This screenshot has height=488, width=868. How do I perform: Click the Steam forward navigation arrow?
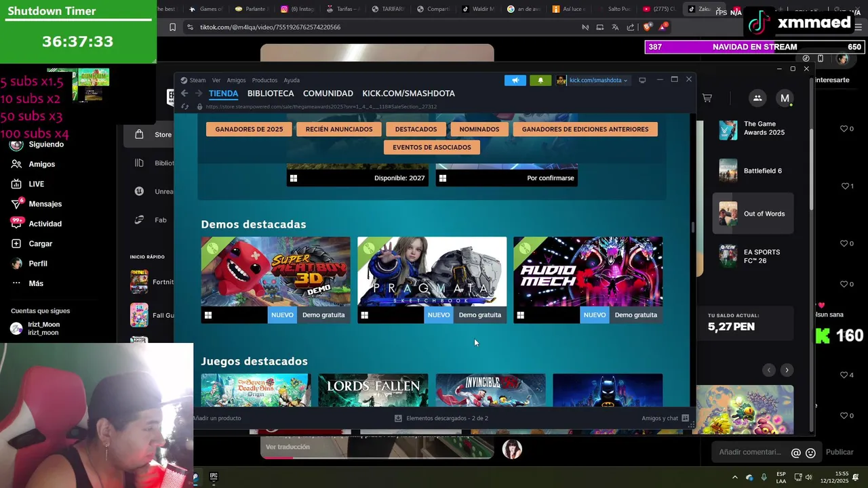coord(198,94)
